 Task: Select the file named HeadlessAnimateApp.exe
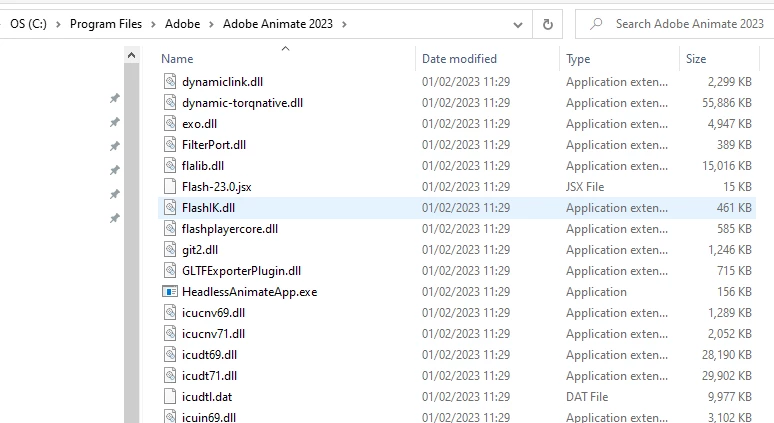(249, 292)
